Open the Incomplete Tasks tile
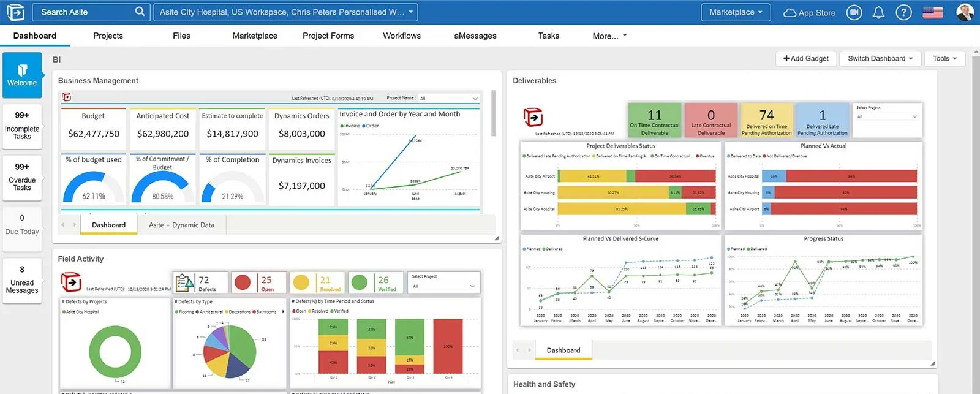Screen dimensions: 980x394 [22, 126]
